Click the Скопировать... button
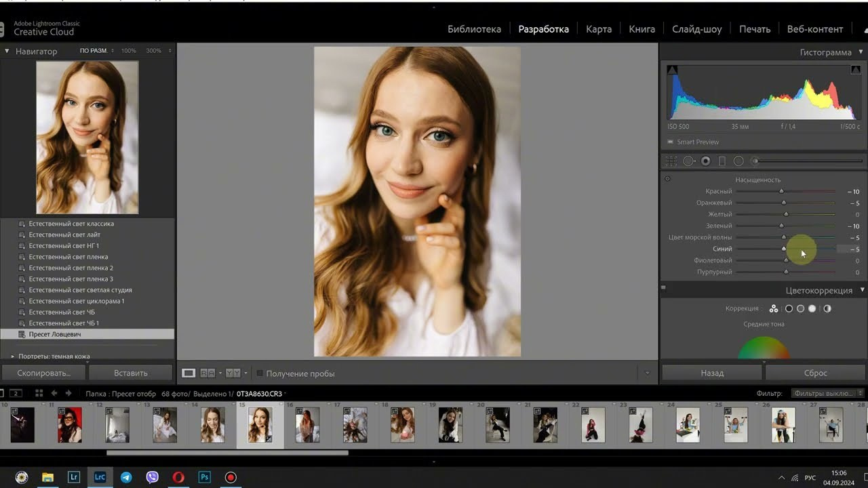Screen dimensions: 868x488 pyautogui.click(x=43, y=373)
